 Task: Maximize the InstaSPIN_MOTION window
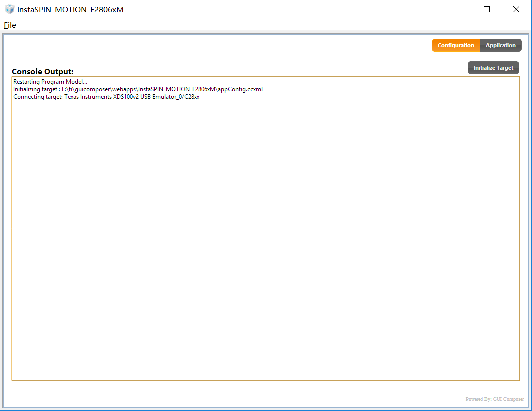487,9
